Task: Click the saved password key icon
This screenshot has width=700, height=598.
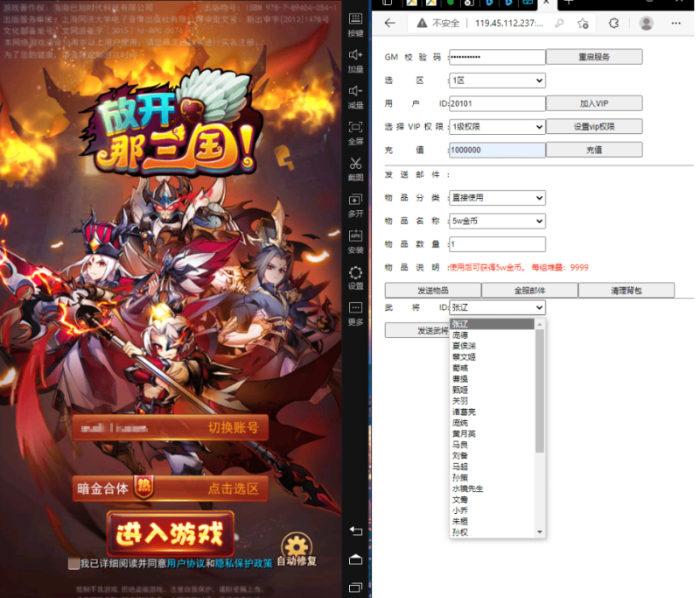Action: click(x=559, y=24)
